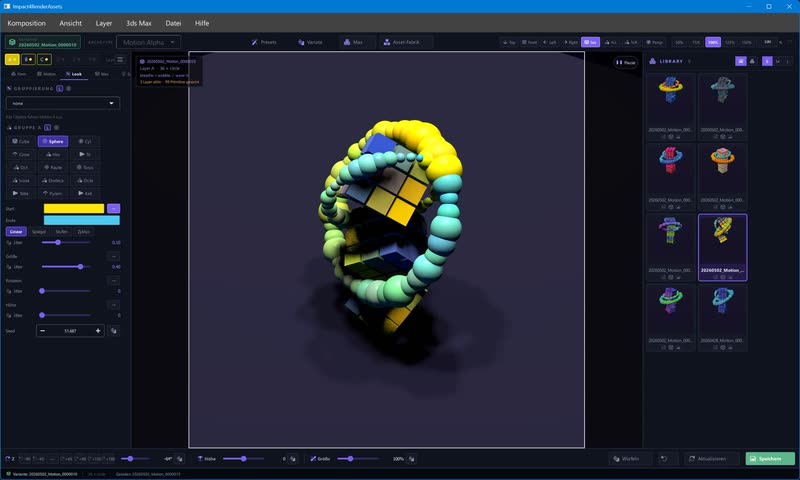This screenshot has height=480, width=800.
Task: Open the Layer menu
Action: click(x=104, y=23)
